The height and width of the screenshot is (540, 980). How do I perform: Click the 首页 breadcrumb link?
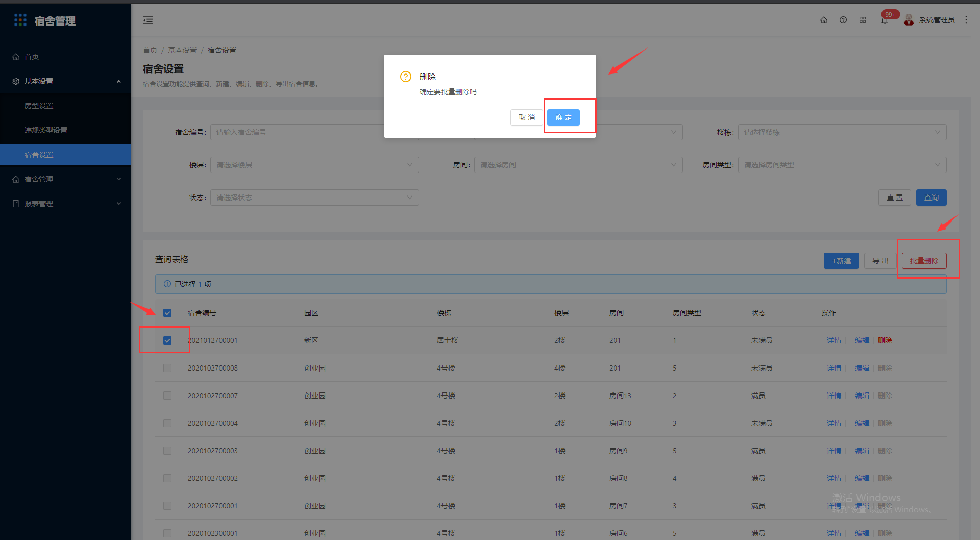(150, 50)
